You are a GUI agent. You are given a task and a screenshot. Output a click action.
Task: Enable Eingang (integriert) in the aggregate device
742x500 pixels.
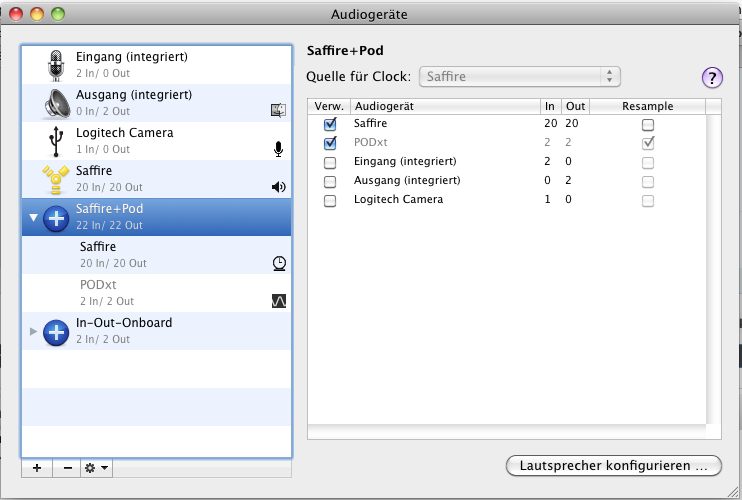click(x=330, y=162)
